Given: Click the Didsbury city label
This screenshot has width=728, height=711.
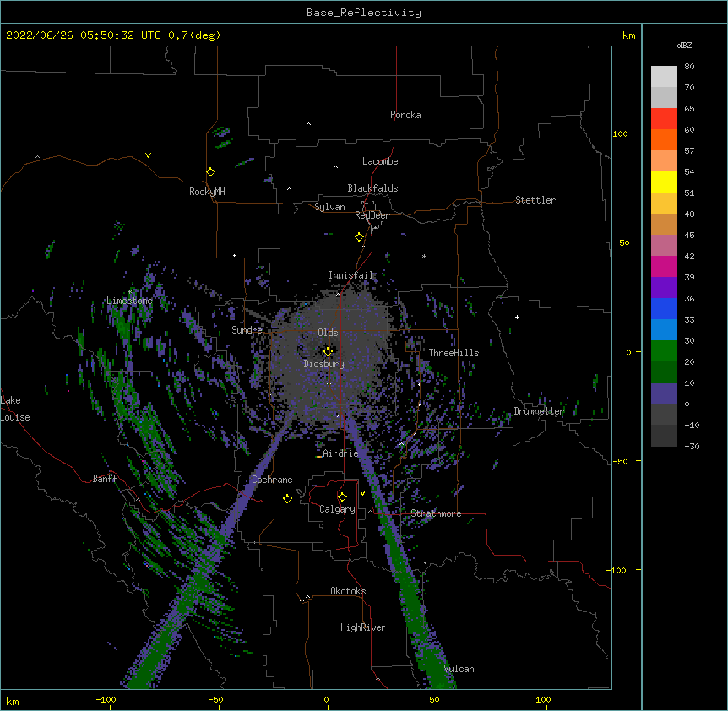Looking at the screenshot, I should (324, 364).
